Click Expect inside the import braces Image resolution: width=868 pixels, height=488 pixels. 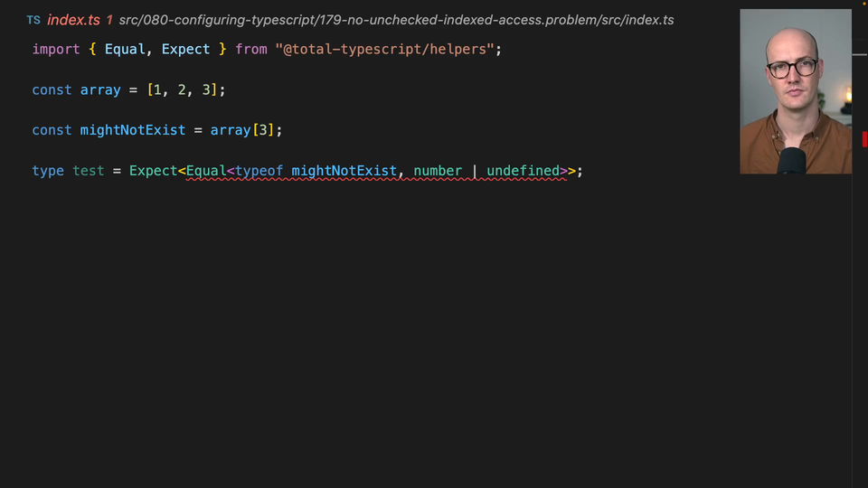185,49
